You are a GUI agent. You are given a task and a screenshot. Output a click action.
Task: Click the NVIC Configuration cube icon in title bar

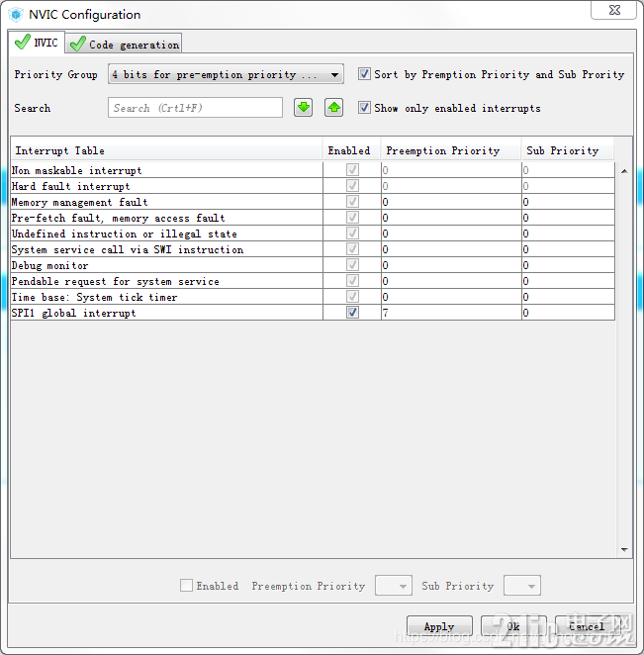(x=16, y=15)
